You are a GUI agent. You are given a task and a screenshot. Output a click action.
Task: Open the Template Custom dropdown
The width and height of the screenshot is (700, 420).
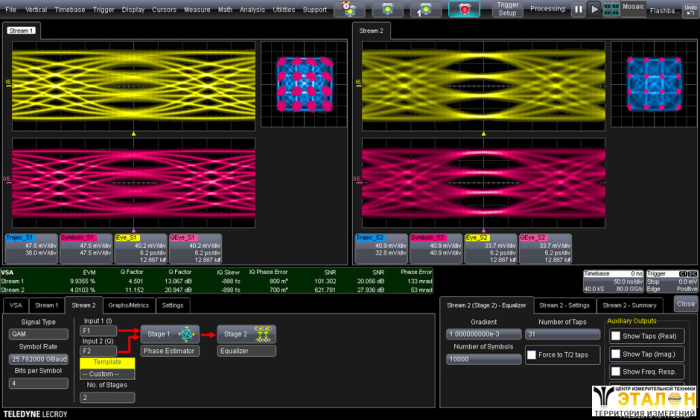pyautogui.click(x=106, y=373)
